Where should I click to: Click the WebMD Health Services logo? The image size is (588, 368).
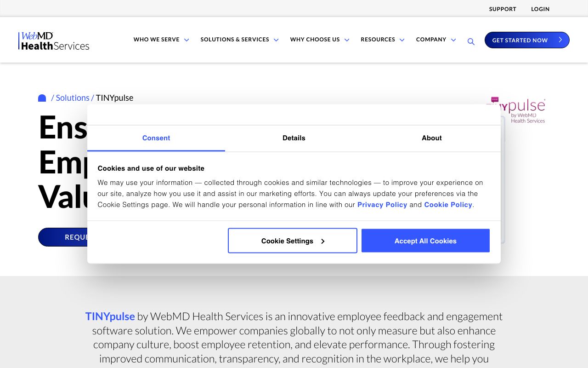(x=54, y=41)
